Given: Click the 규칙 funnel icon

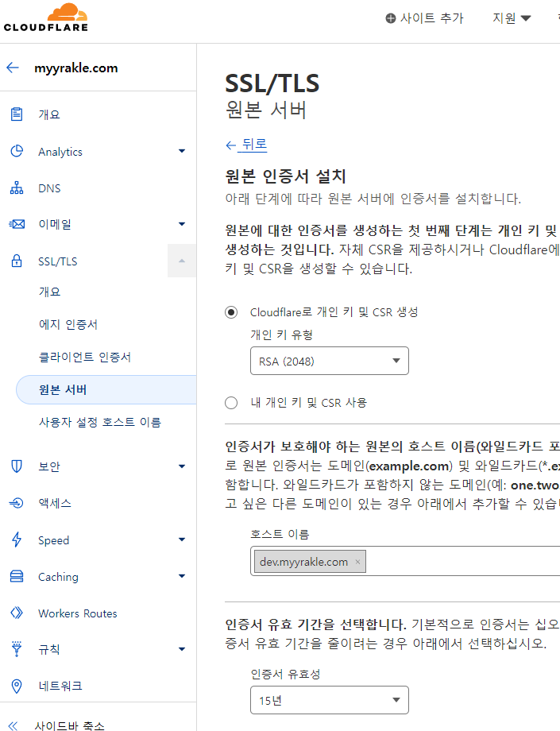Looking at the screenshot, I should 17,648.
